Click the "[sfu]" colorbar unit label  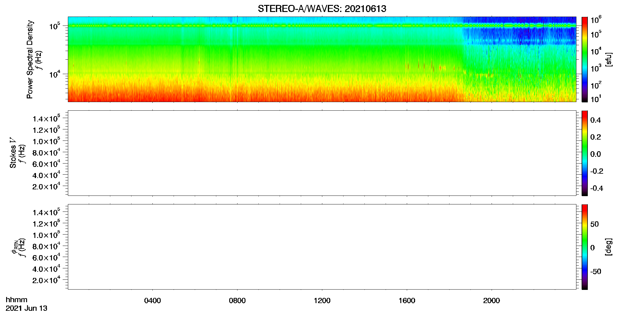click(x=609, y=60)
